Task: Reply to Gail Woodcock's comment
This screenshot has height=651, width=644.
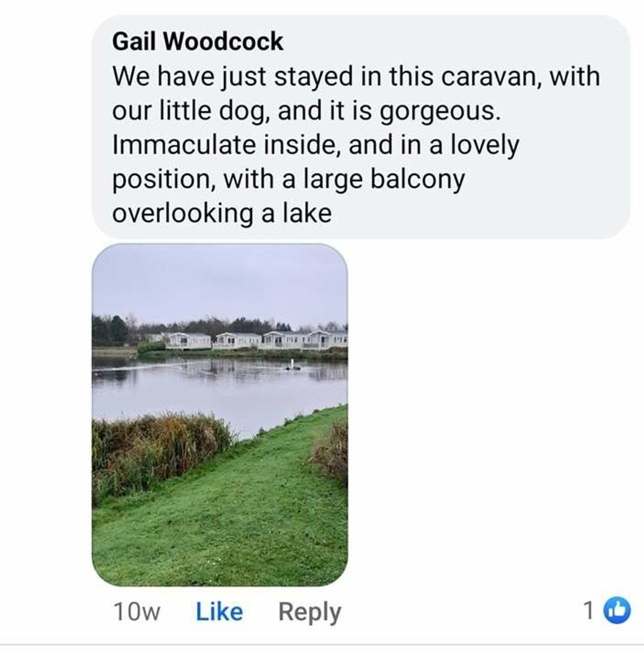Action: coord(309,612)
